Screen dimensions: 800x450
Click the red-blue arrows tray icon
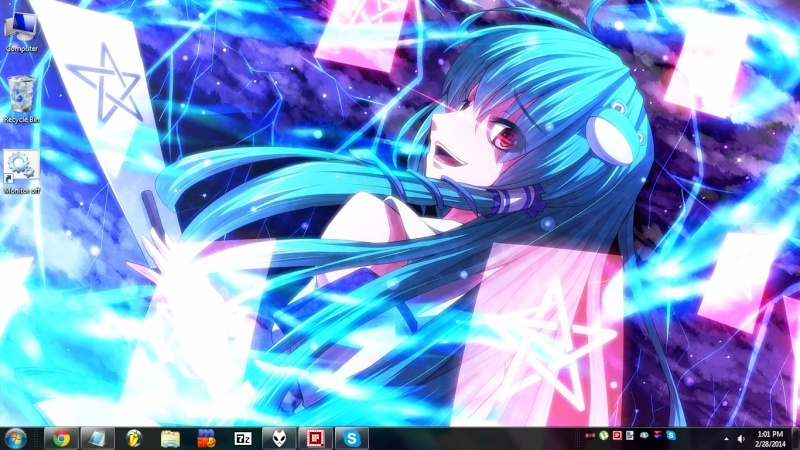pos(657,435)
